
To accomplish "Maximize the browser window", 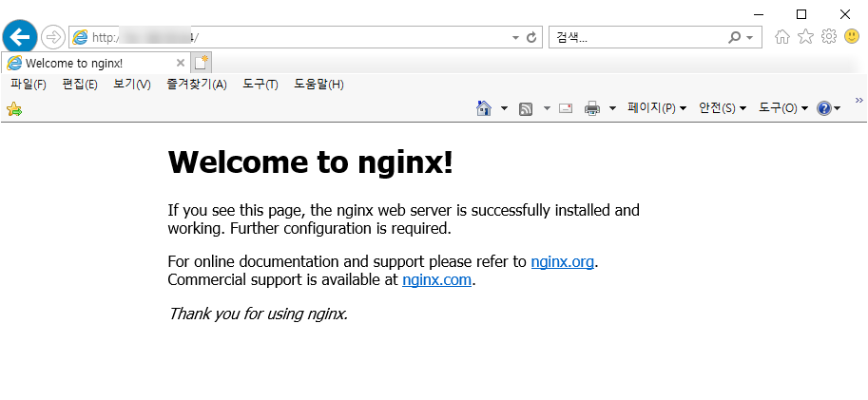I will pyautogui.click(x=801, y=14).
